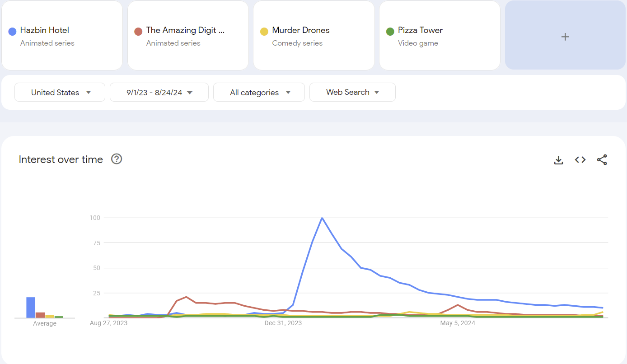Open the help icon beside Interest over time

117,159
